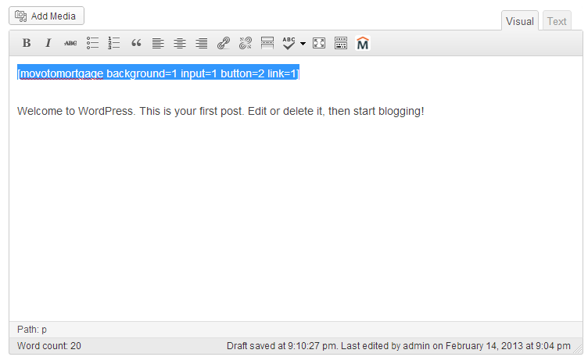Align text left
This screenshot has height=364, width=588.
coord(158,44)
